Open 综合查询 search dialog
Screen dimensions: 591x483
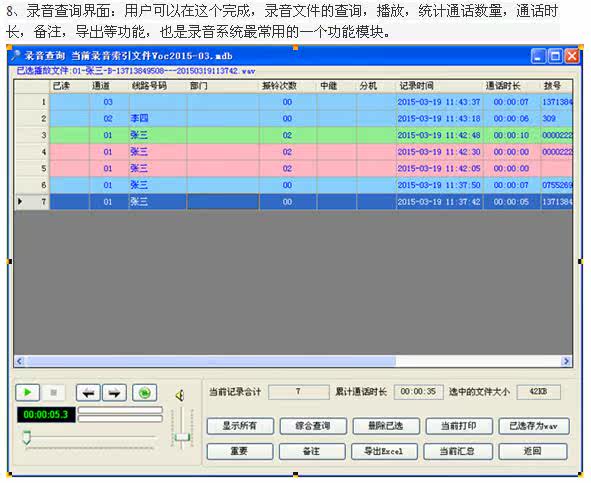coord(313,426)
